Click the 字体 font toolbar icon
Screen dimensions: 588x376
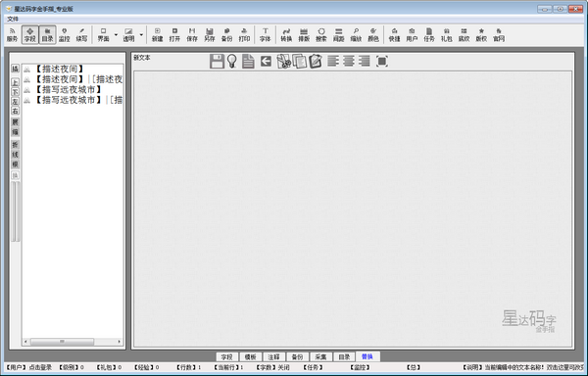tap(266, 35)
